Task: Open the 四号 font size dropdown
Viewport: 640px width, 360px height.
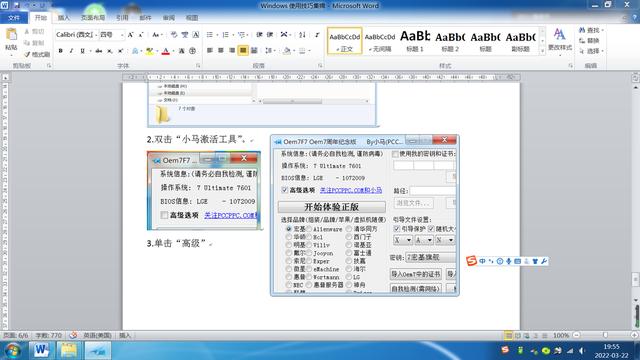Action: [x=122, y=35]
